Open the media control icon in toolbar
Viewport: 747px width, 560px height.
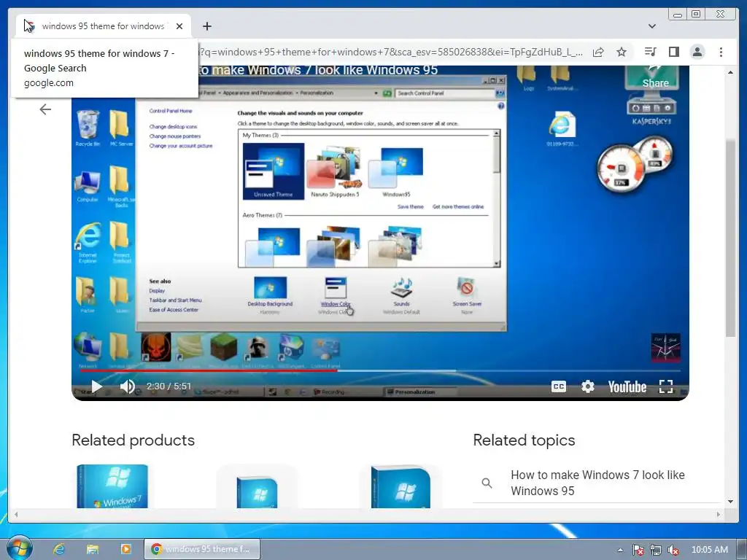650,52
